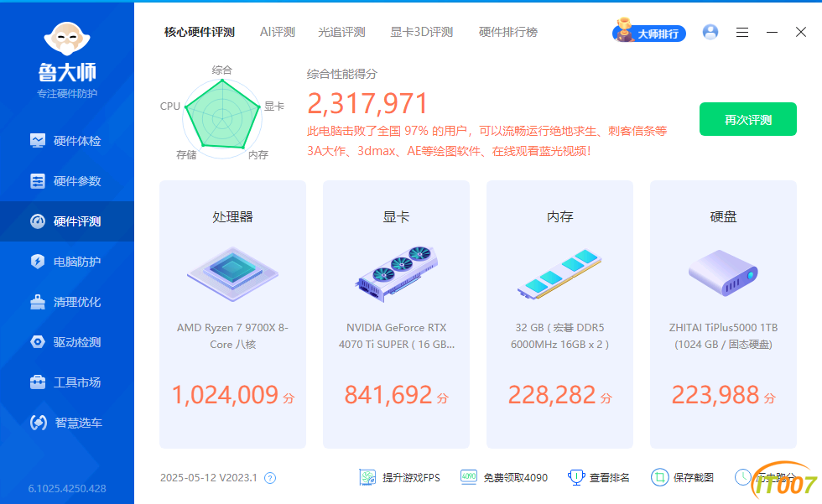Click the memory stick illustration
The height and width of the screenshot is (504, 822).
coord(559,273)
